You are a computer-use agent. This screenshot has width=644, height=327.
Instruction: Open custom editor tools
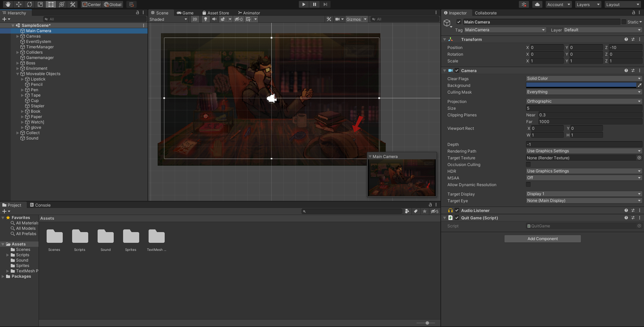[72, 4]
